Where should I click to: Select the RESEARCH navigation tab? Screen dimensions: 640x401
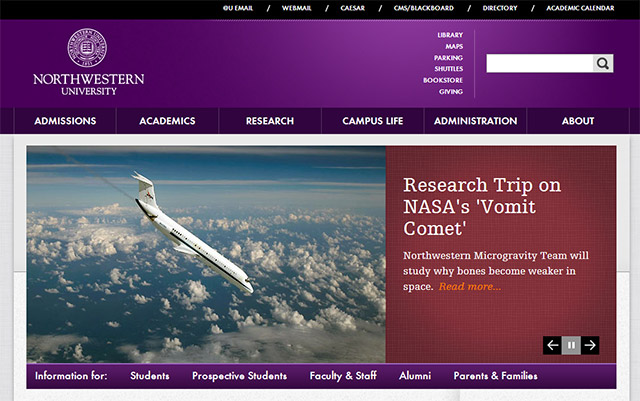click(270, 121)
